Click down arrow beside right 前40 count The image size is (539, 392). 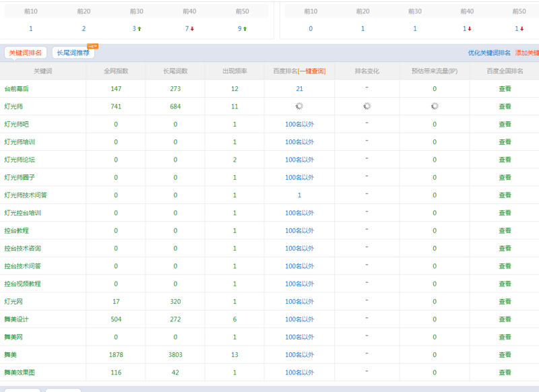point(470,29)
